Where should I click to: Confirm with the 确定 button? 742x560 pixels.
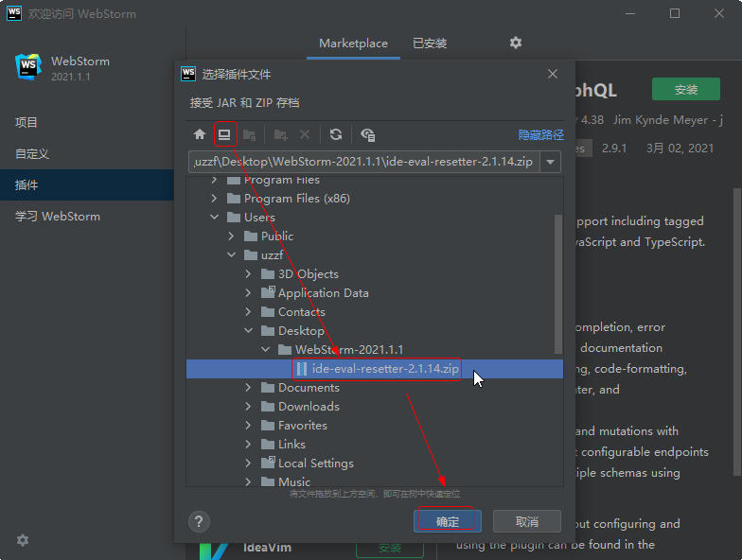coord(447,521)
